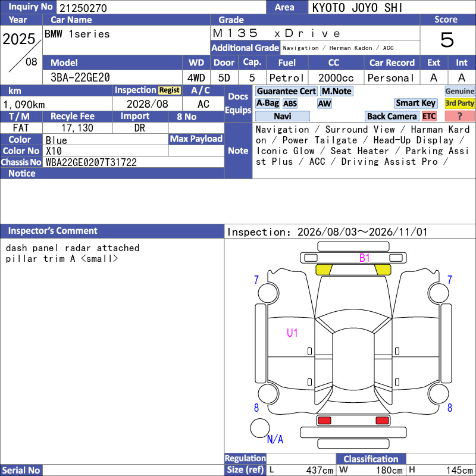This screenshot has height=476, width=476.
Task: Click the AW equipment badge
Action: coord(324,104)
